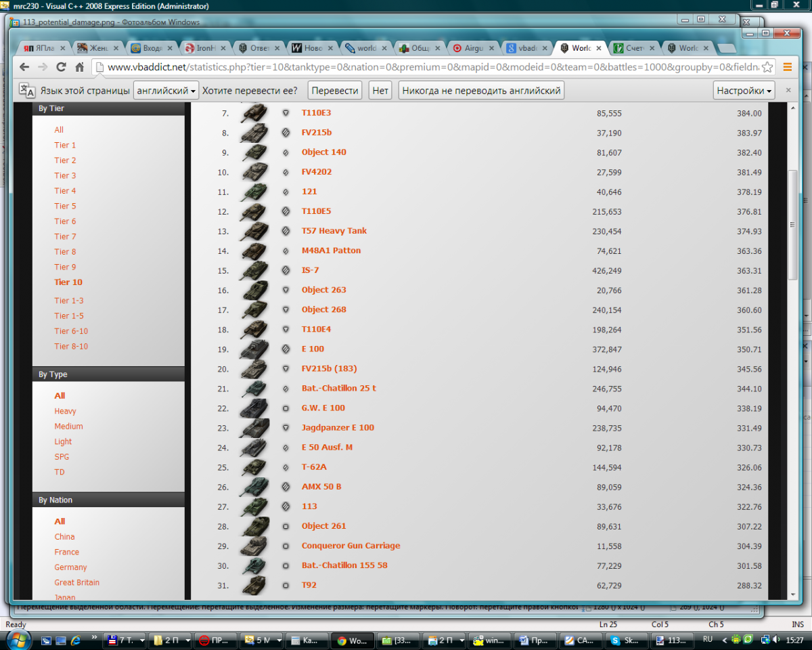812x650 pixels.
Task: Open the browser home page icon
Action: pyautogui.click(x=79, y=67)
